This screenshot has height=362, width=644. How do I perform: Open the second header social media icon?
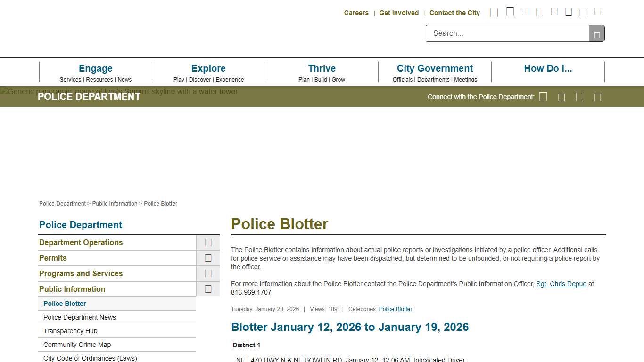[510, 12]
